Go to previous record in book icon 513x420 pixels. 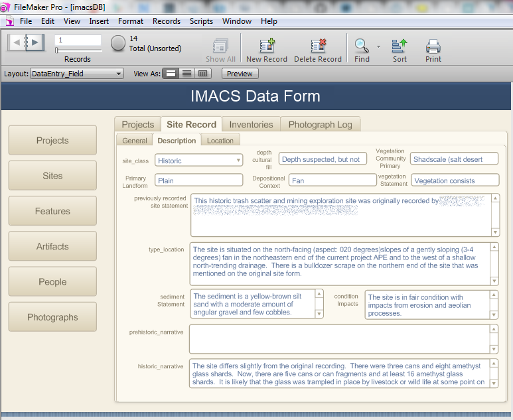17,43
